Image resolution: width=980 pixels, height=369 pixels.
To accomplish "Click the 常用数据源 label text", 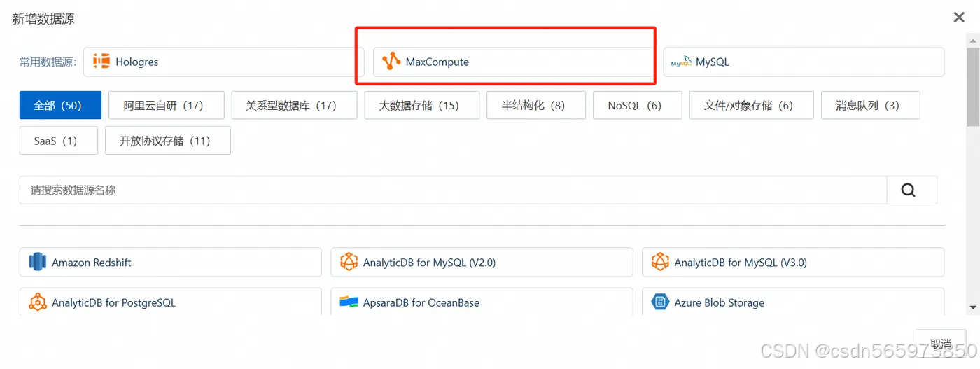I will tap(48, 62).
